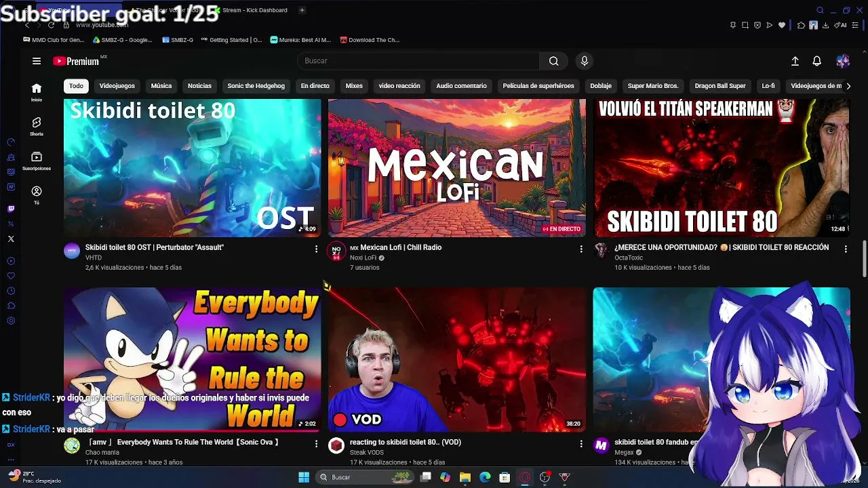The image size is (868, 488).
Task: Open more options for Skibidi toilet 80 OST
Action: coord(316,249)
